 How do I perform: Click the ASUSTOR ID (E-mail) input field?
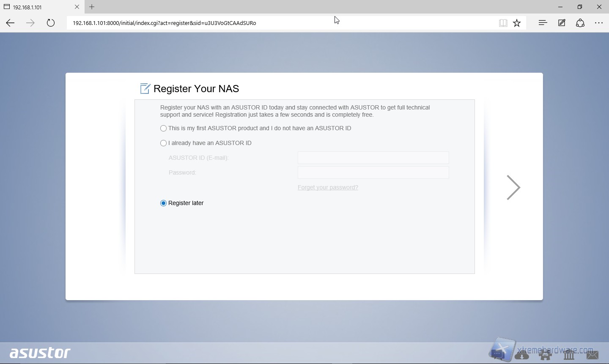click(373, 158)
